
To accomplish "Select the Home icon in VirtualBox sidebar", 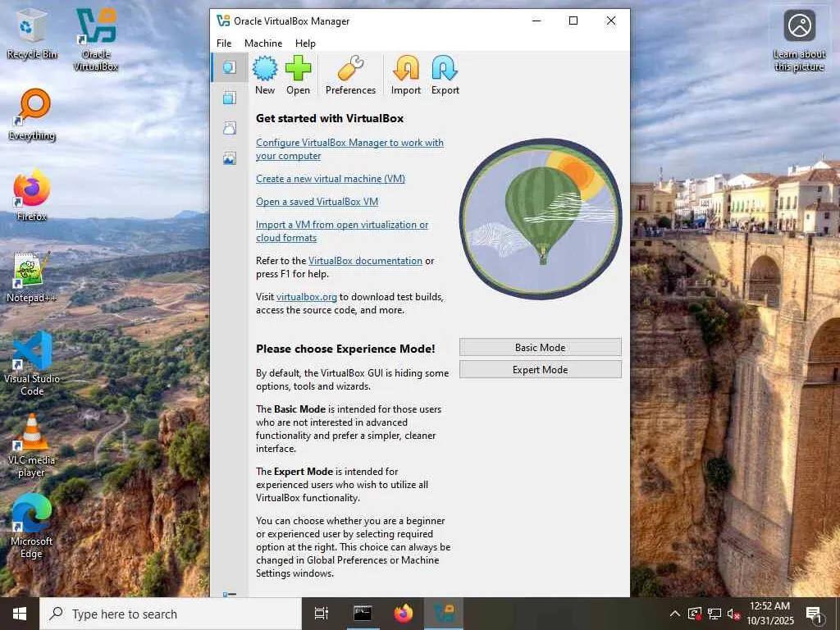I will click(x=230, y=67).
